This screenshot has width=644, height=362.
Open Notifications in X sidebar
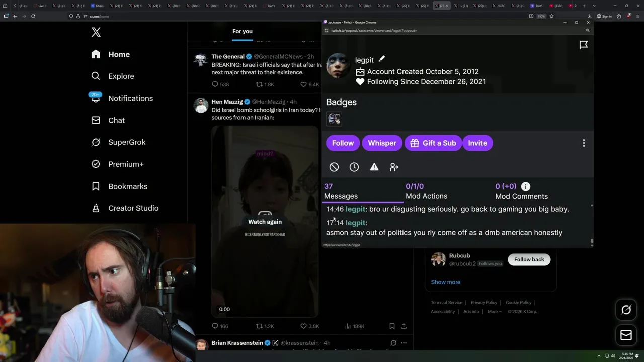[x=121, y=98]
